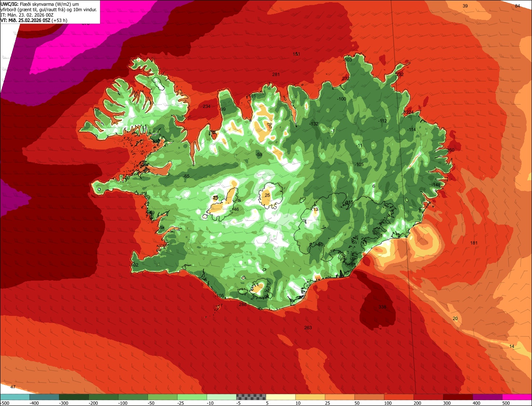Viewport: 532px width, 406px height.
Task: Click the legend swatch between 50 and 100
Action: 369,397
